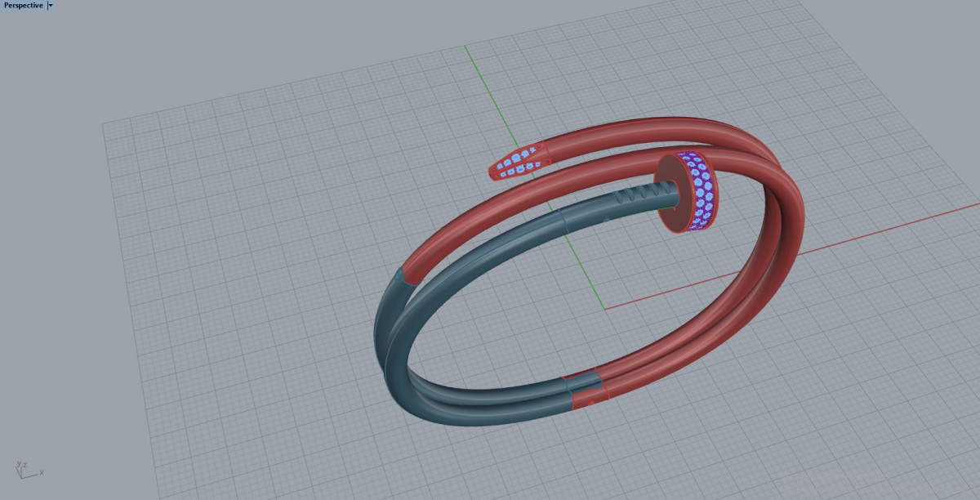The image size is (980, 500).
Task: Click the Perspective viewport title label
Action: pos(24,5)
